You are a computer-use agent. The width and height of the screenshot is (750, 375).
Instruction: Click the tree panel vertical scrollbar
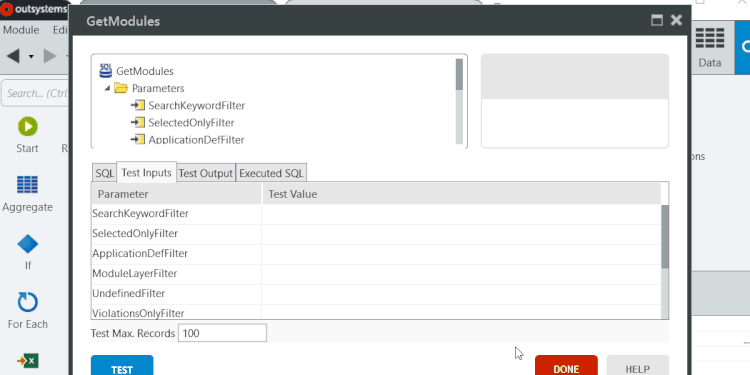point(459,101)
